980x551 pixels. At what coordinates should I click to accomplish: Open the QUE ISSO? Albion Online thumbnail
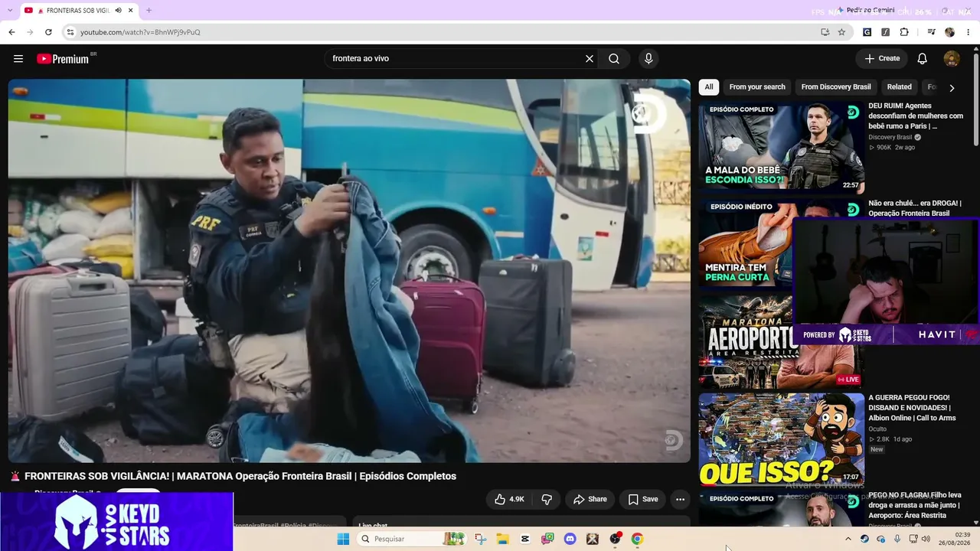point(781,439)
